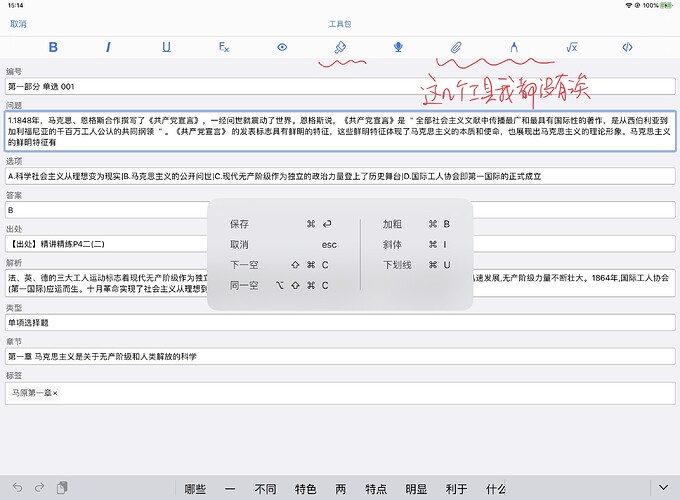Pick the suggestion 明显
Image resolution: width=680 pixels, height=500 pixels.
pos(416,489)
